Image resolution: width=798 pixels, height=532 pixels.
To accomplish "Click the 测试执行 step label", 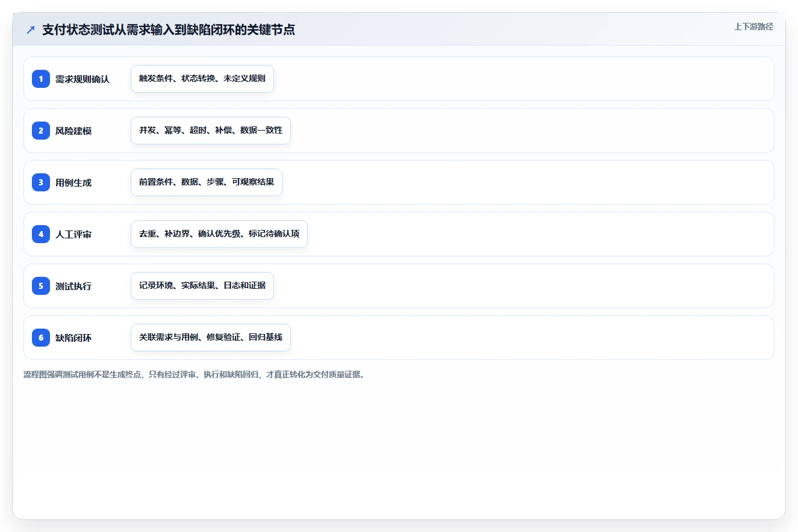I will 73,286.
